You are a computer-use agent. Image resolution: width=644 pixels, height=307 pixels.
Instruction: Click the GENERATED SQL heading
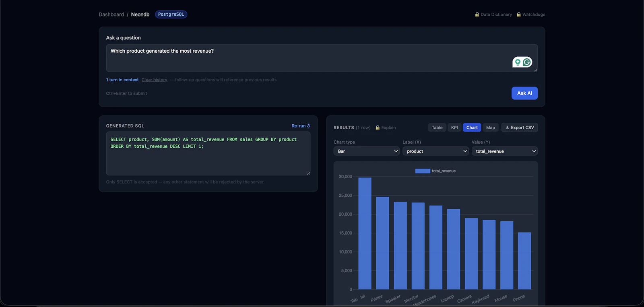pyautogui.click(x=125, y=126)
